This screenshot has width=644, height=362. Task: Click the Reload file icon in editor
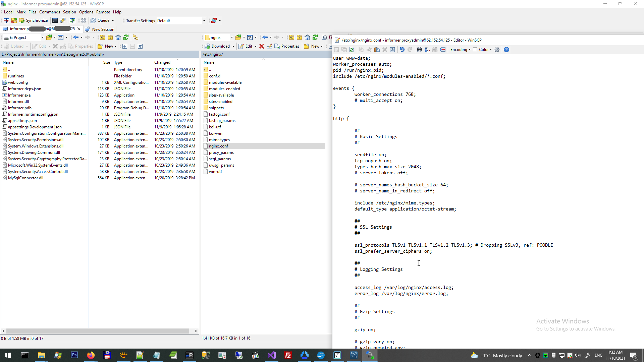(x=352, y=50)
